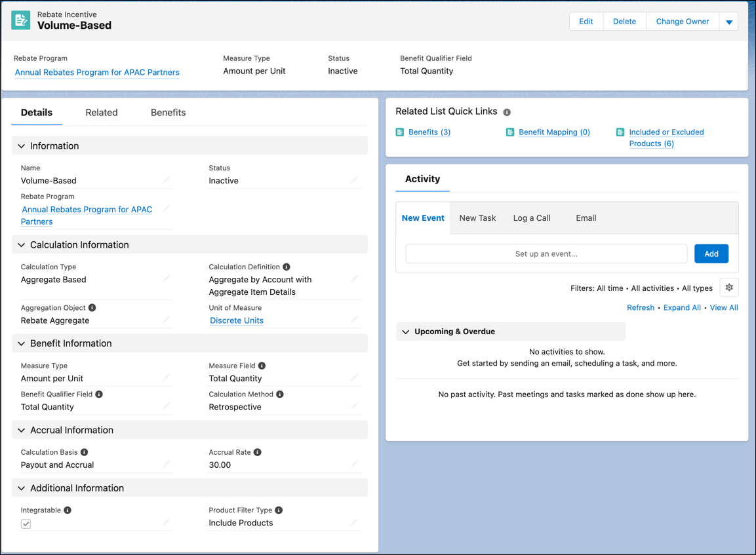Viewport: 756px width, 555px height.
Task: Show info tooltip for Integratable
Action: [68, 510]
